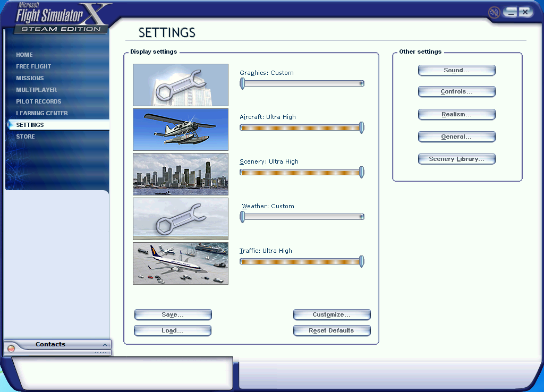Open the Sound settings dialog
This screenshot has width=544, height=392.
456,70
